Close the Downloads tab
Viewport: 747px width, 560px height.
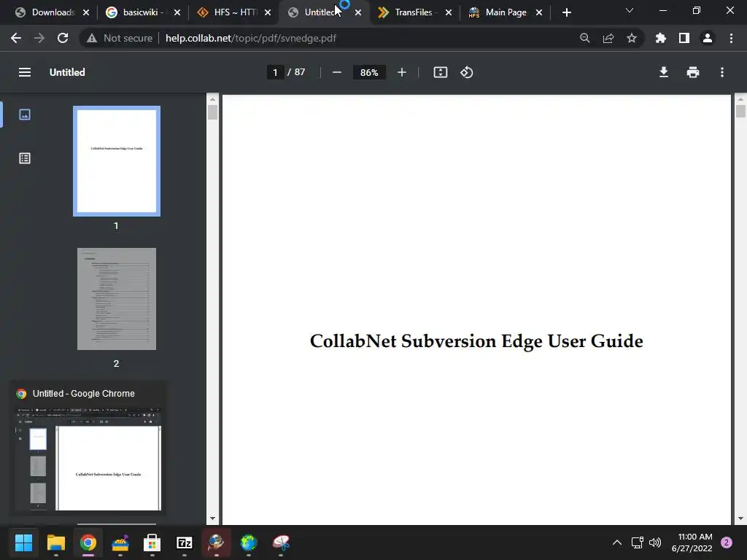[86, 12]
